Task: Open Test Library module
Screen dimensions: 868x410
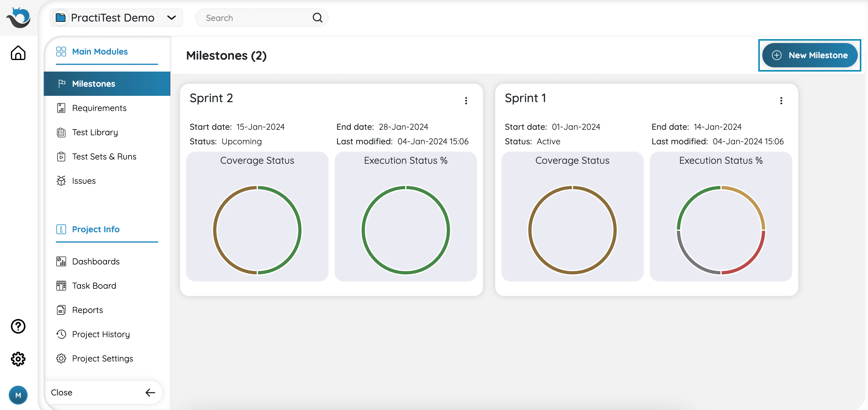Action: point(95,132)
